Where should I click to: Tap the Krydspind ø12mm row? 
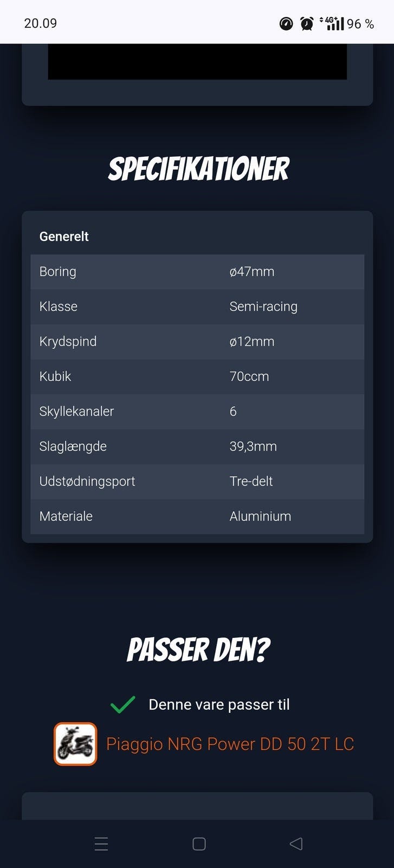click(197, 342)
